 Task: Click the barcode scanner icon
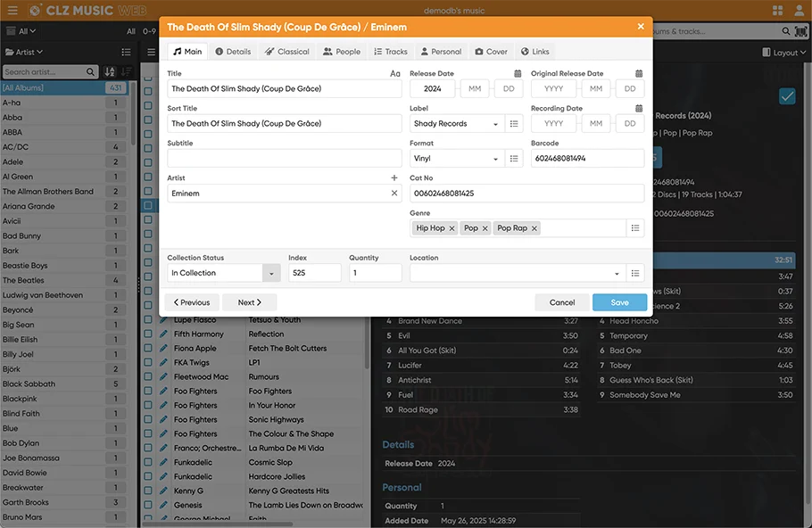(800, 31)
